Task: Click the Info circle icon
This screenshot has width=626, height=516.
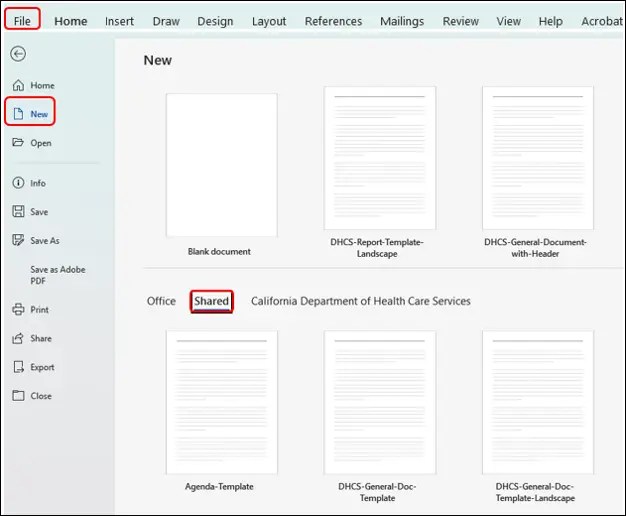Action: [18, 183]
